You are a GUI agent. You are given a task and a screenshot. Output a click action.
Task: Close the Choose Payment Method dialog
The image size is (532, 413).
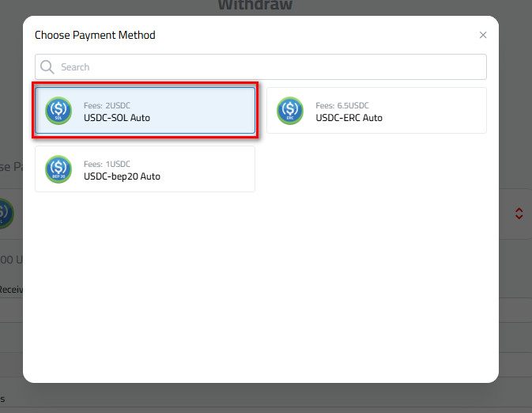483,35
